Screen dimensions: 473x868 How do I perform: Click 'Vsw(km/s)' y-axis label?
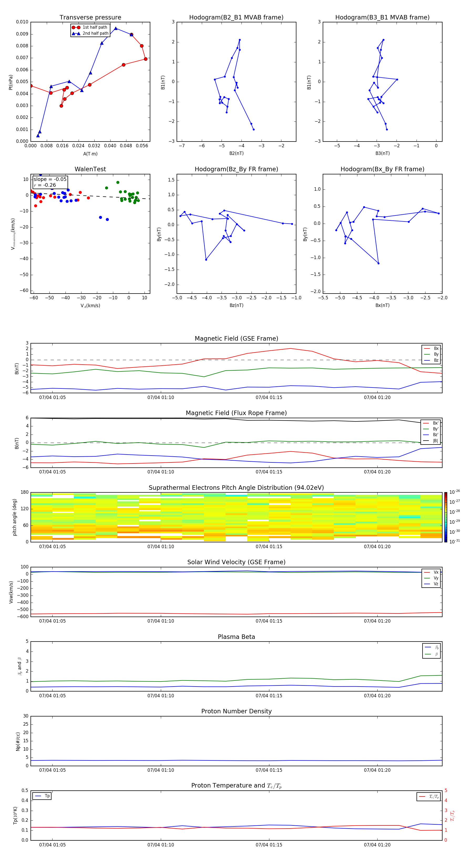click(11, 592)
